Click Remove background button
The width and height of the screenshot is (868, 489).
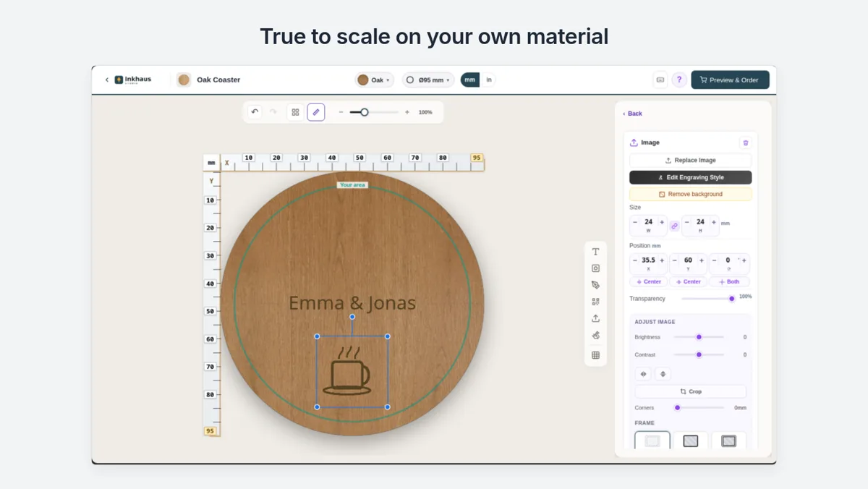(x=690, y=194)
